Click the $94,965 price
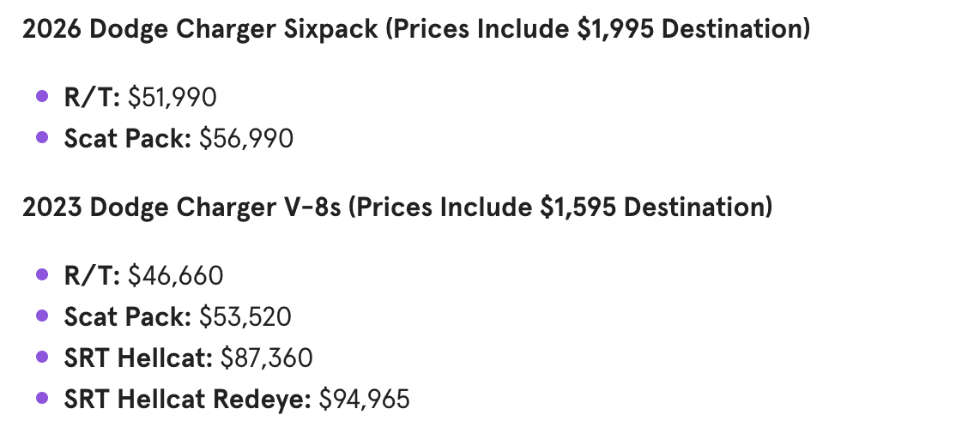 point(365,399)
